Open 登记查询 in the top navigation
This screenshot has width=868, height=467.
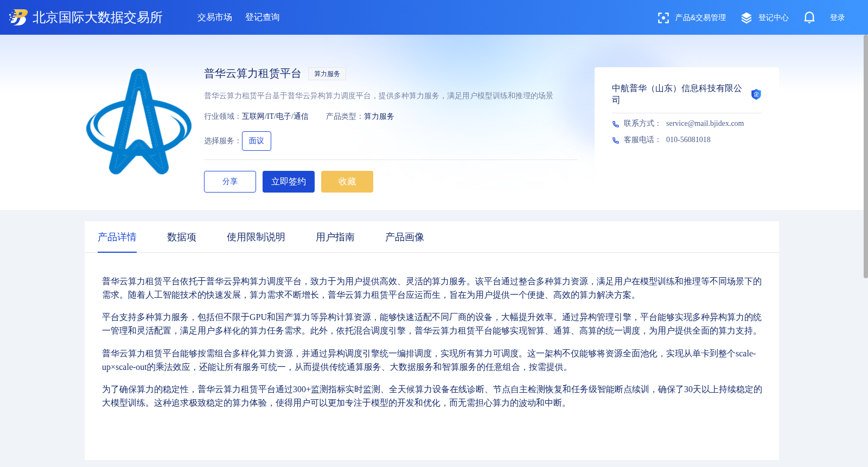[263, 17]
